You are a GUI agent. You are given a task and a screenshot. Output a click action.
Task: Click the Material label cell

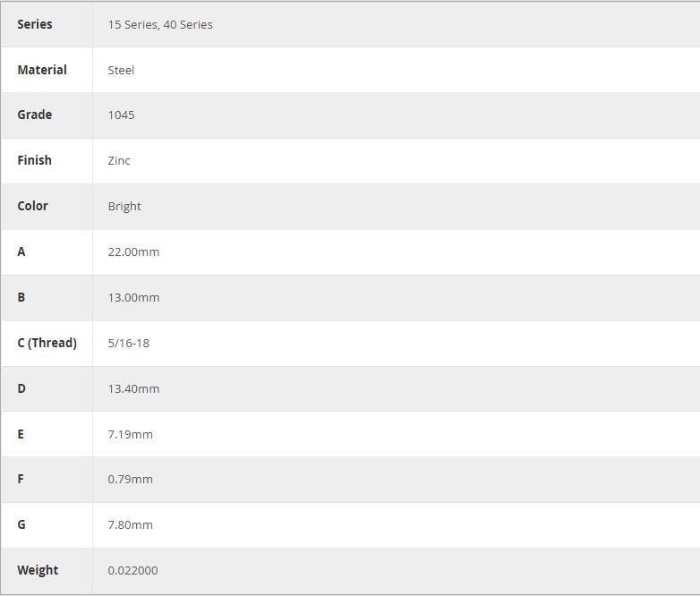click(x=42, y=70)
